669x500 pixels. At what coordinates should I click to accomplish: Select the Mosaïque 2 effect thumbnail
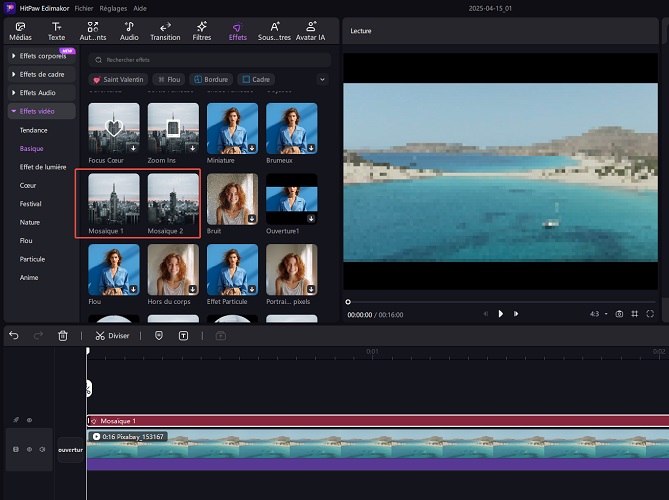pyautogui.click(x=173, y=199)
